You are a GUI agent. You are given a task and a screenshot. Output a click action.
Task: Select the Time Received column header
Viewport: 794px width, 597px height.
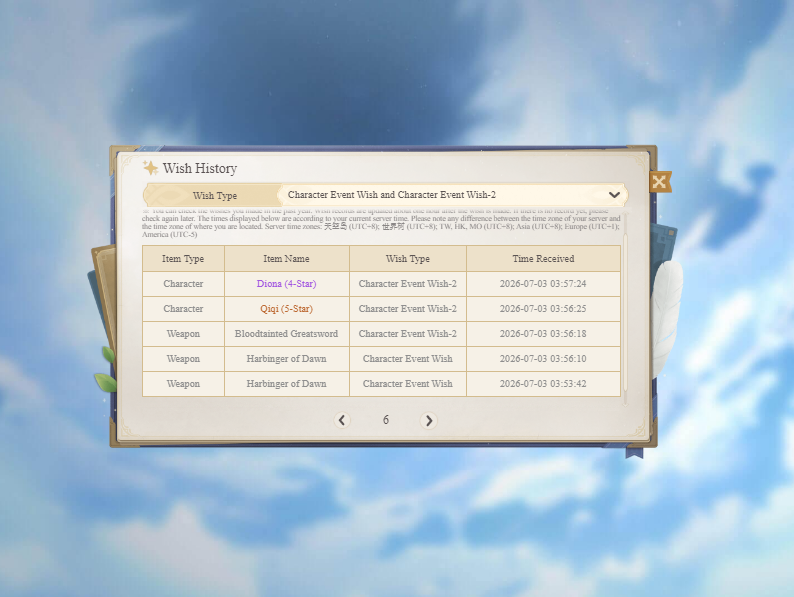pos(543,259)
